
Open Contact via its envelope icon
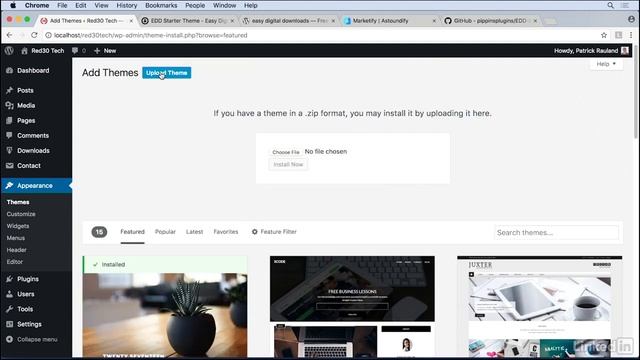point(9,166)
